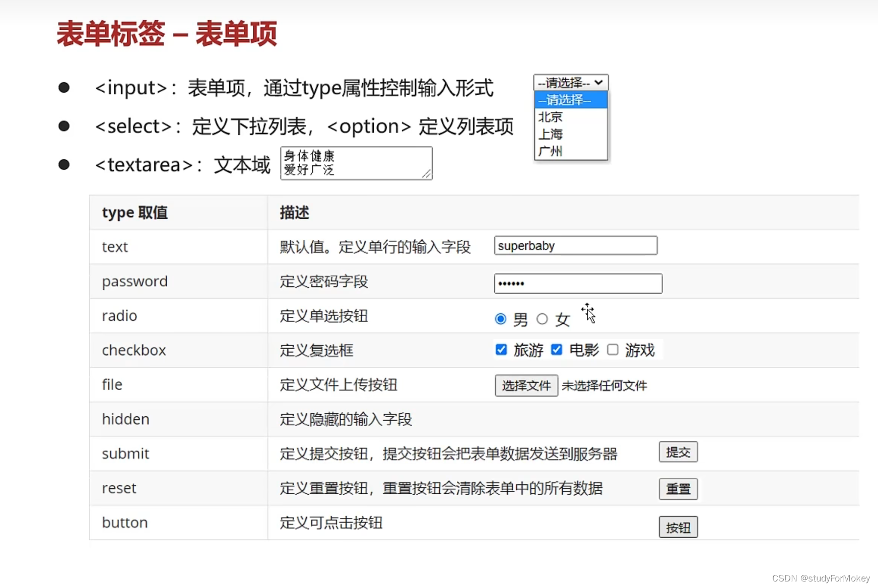Image resolution: width=878 pixels, height=588 pixels.
Task: Click the 选择文件 upload button
Action: (526, 385)
